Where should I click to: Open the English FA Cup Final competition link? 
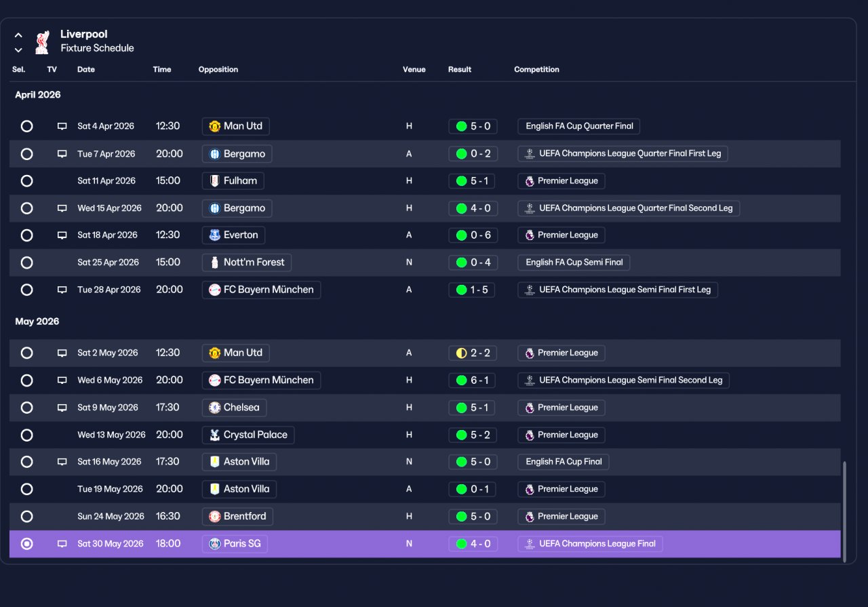pos(564,462)
